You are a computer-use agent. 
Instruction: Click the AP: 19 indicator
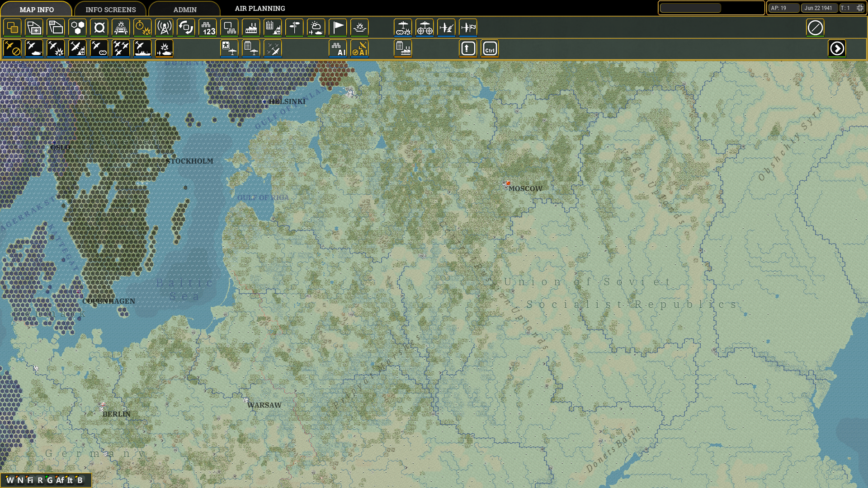784,8
